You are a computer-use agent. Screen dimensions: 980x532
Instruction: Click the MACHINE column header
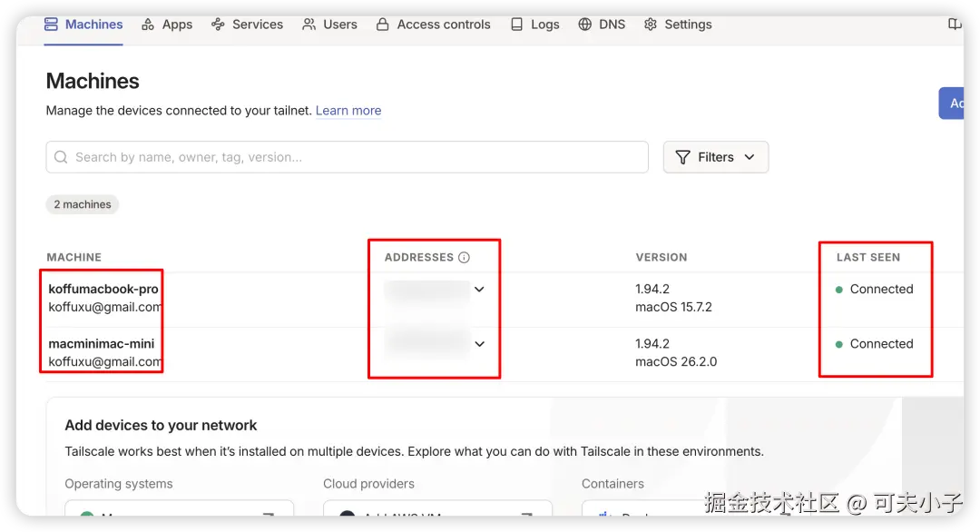(x=73, y=258)
